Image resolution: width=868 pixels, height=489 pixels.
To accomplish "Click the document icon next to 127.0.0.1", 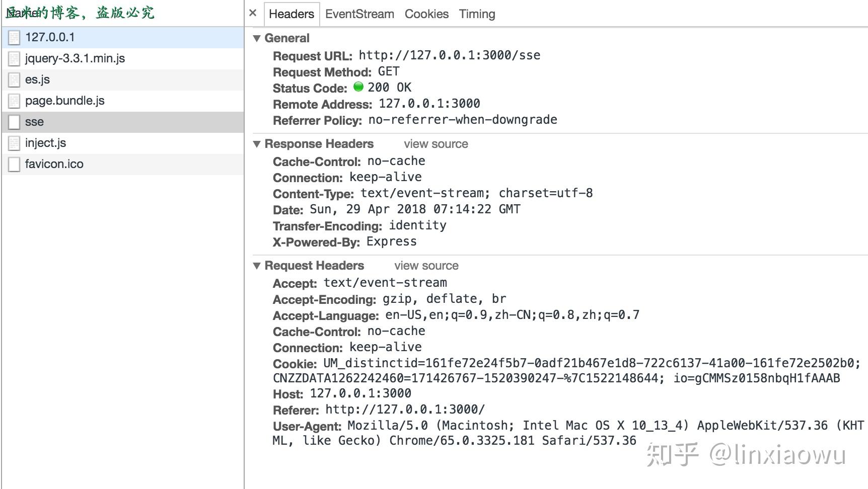I will (x=14, y=37).
